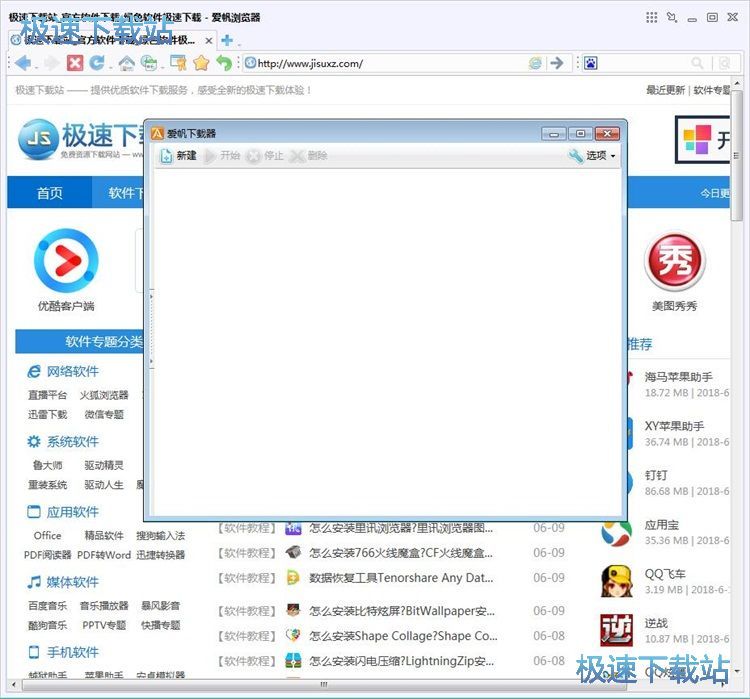
Task: Click the Baidu search input box
Action: click(643, 63)
